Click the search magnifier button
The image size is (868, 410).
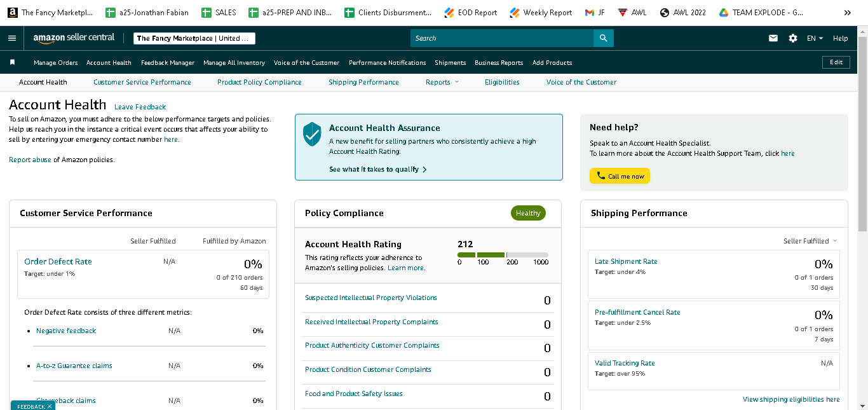click(x=604, y=38)
